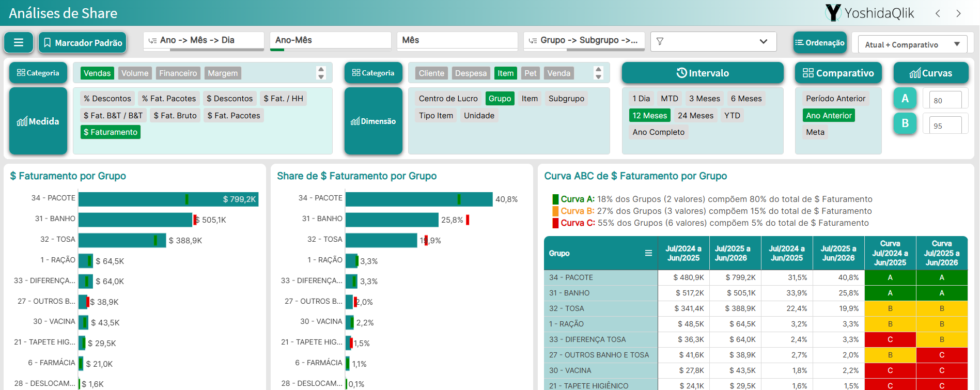Go to the next sheet arrow

click(958, 13)
